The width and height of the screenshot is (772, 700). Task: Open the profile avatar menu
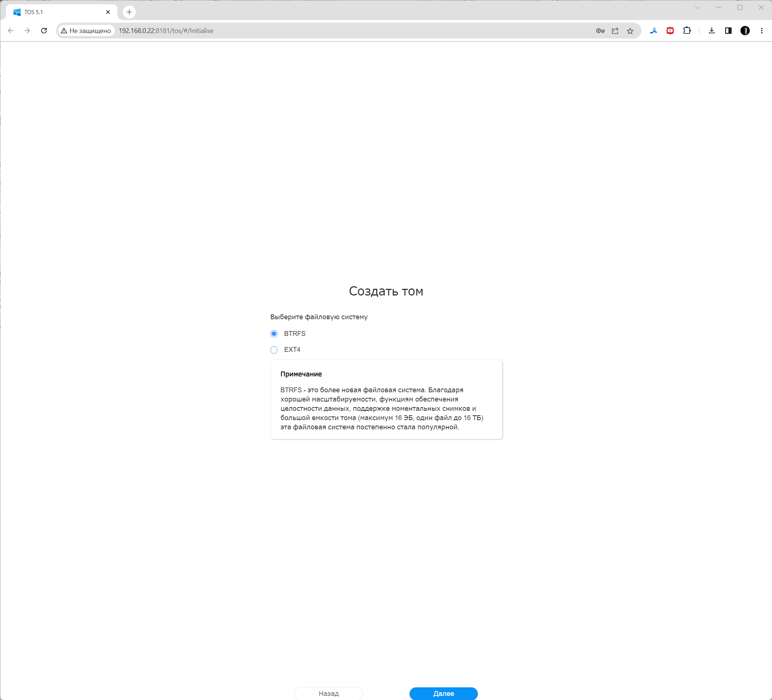tap(745, 31)
